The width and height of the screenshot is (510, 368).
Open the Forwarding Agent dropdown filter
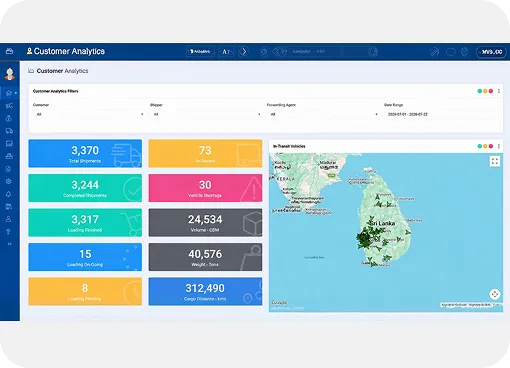pos(323,114)
